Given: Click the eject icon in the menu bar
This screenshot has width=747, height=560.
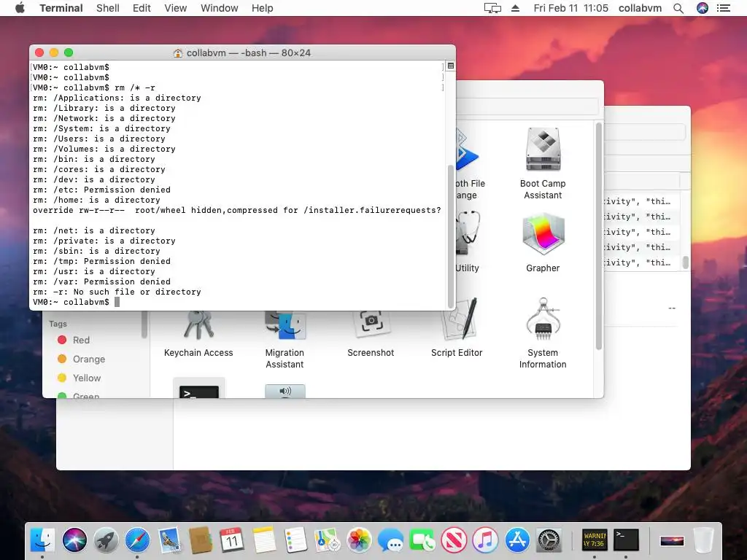Looking at the screenshot, I should coord(515,8).
